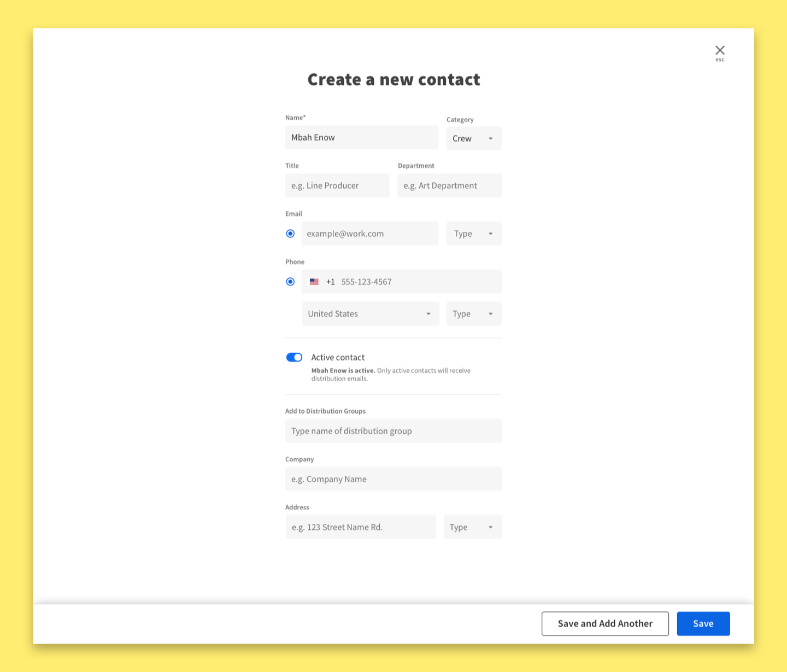Click the Name field containing Mbah Enow
Screen dimensions: 787x672
361,137
